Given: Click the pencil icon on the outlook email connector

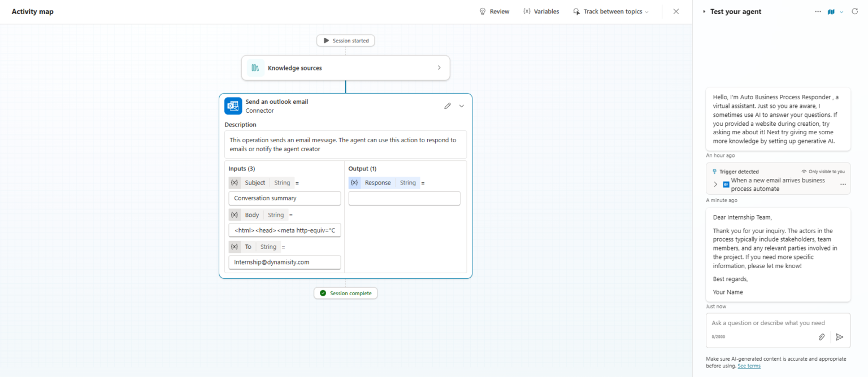Looking at the screenshot, I should point(448,106).
